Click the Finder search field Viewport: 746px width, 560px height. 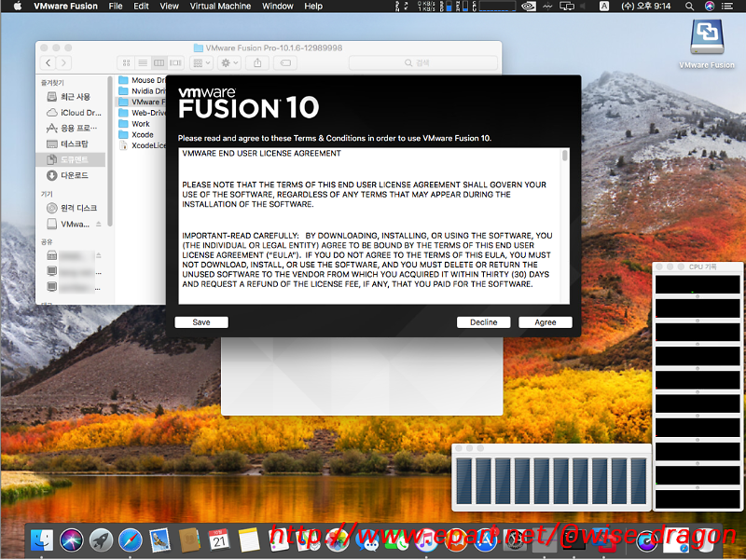[423, 62]
